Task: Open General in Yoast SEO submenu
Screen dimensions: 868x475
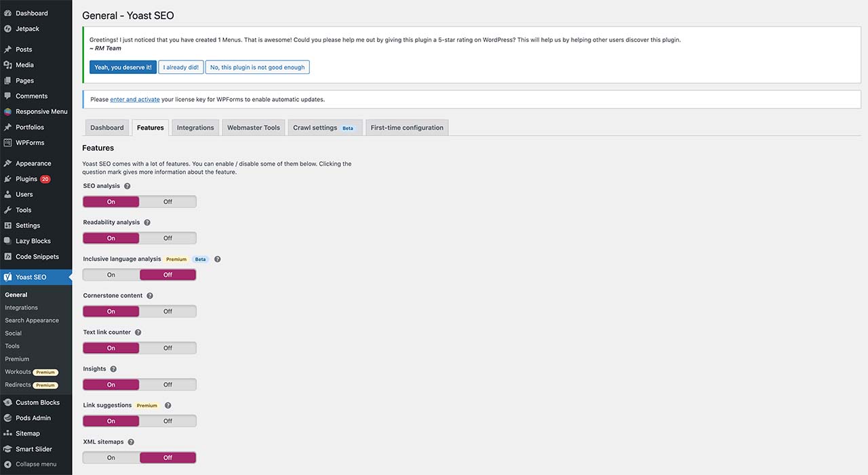Action: pos(16,295)
